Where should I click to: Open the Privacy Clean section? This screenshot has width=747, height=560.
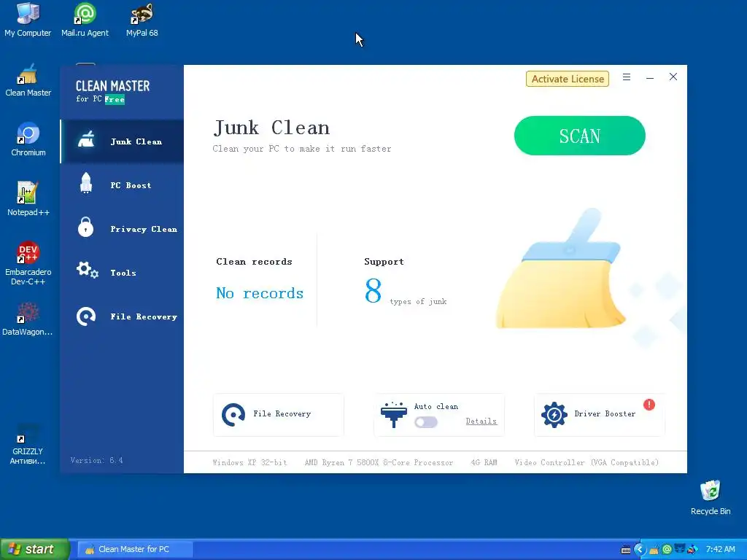coord(123,229)
